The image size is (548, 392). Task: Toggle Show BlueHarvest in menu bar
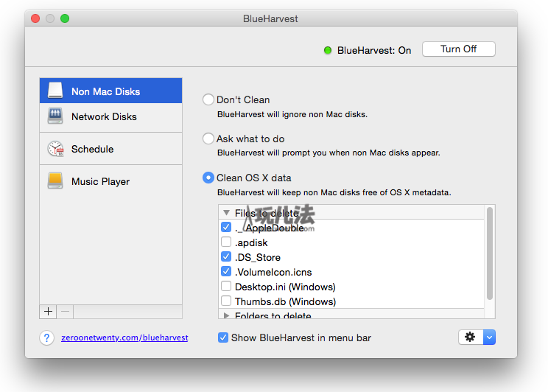click(223, 337)
